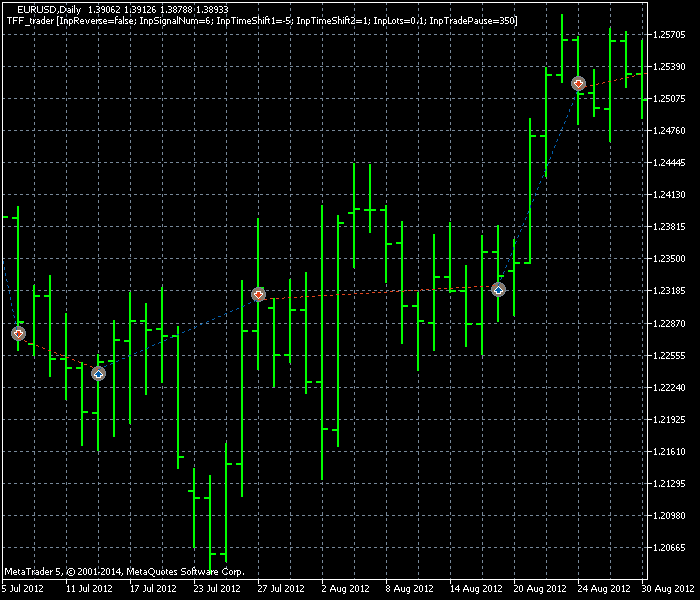Screen dimensions: 700x600
Task: Click the sell arrow marker on 6 Jul 2012
Action: pyautogui.click(x=18, y=333)
